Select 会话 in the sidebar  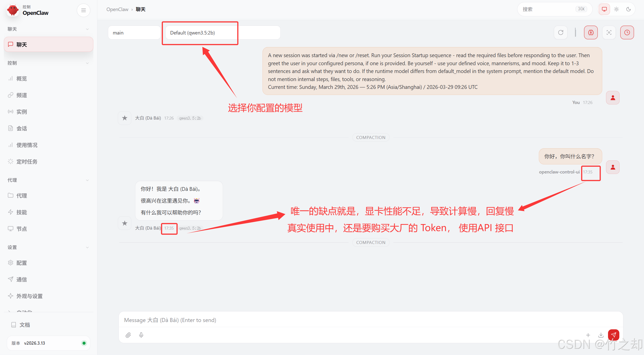click(x=22, y=128)
